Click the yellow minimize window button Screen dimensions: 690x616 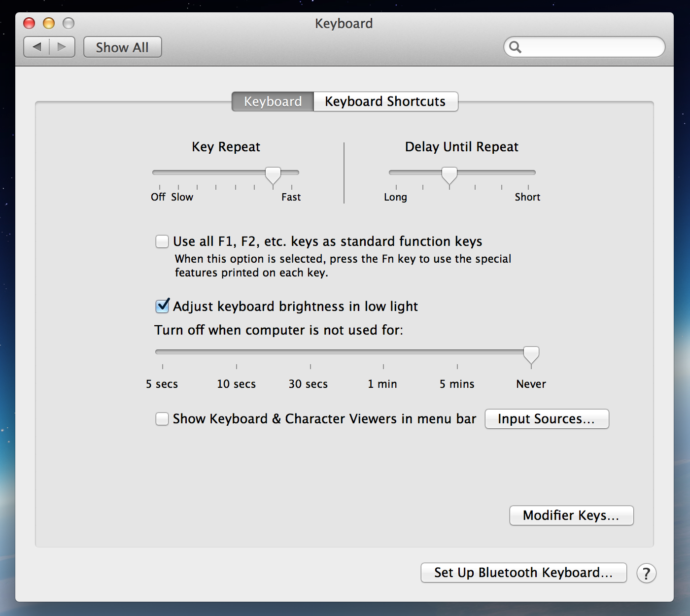point(49,23)
